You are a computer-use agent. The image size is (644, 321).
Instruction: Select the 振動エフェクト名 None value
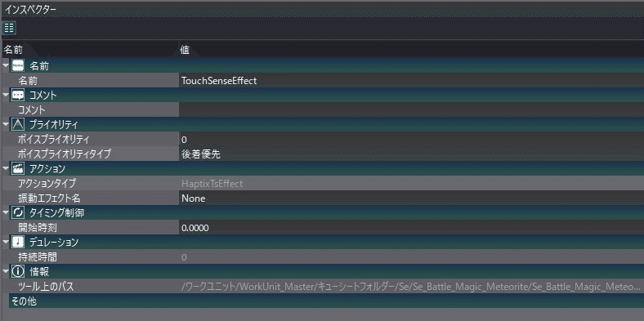point(411,198)
